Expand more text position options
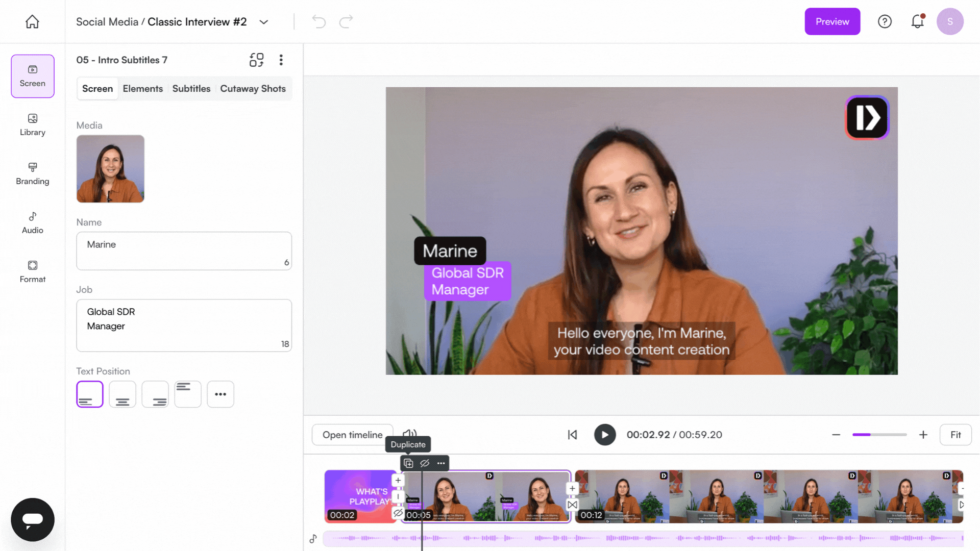Viewport: 980px width, 551px height. point(220,394)
